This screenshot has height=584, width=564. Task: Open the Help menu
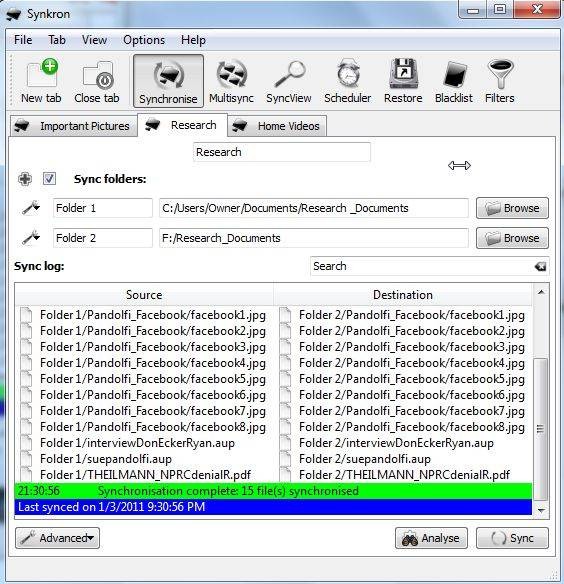(193, 40)
